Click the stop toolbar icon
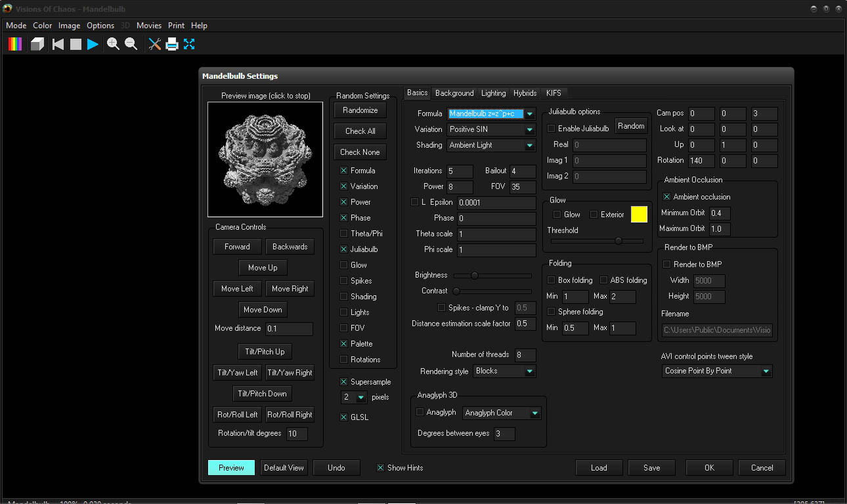This screenshot has width=847, height=504. point(76,44)
